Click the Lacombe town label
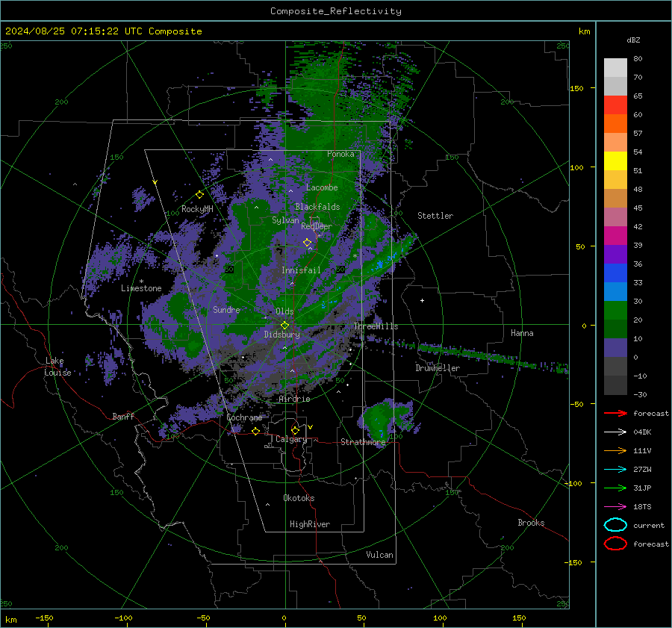The width and height of the screenshot is (672, 628). [322, 187]
